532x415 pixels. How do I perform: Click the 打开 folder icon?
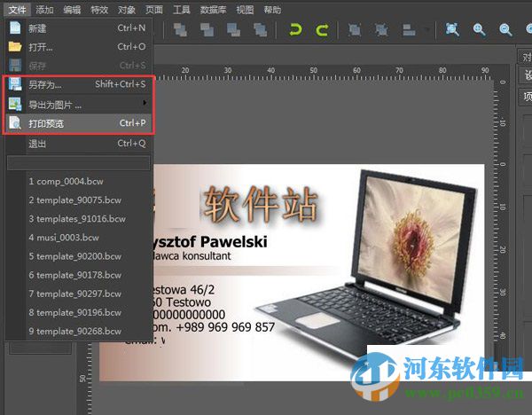[x=15, y=46]
